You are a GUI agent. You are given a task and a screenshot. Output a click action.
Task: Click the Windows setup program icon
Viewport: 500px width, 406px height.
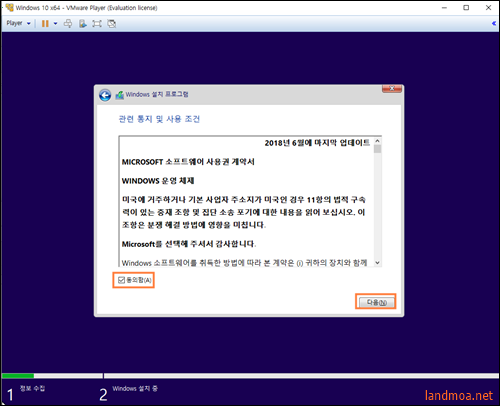click(120, 95)
